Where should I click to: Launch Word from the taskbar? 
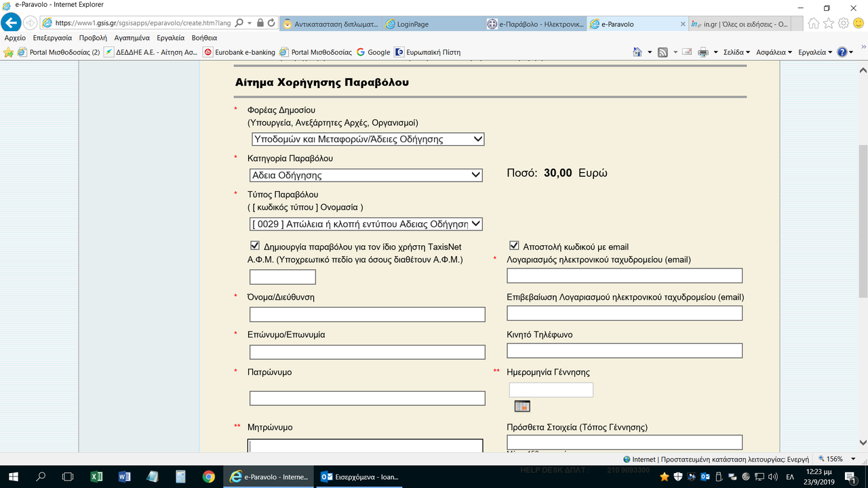124,476
